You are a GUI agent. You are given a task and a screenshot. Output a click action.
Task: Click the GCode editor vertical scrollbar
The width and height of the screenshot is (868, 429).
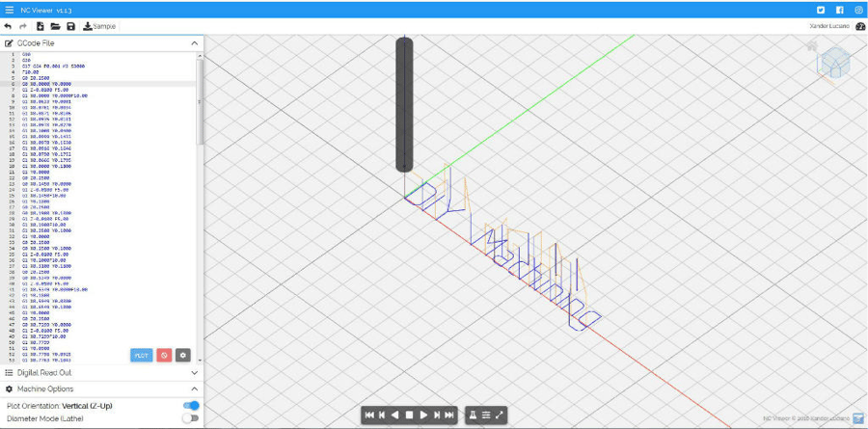(201, 102)
